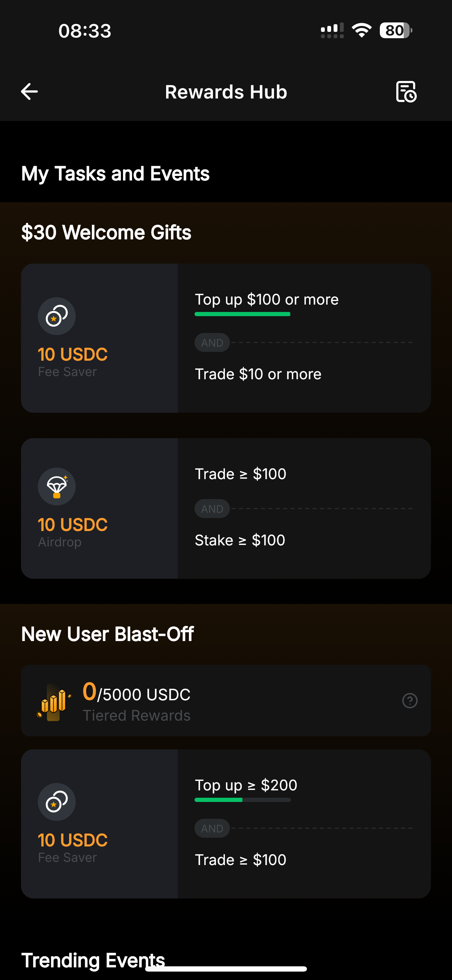Tap the Blast-Off Fee Saver coin icon
This screenshot has height=980, width=452.
tap(57, 802)
